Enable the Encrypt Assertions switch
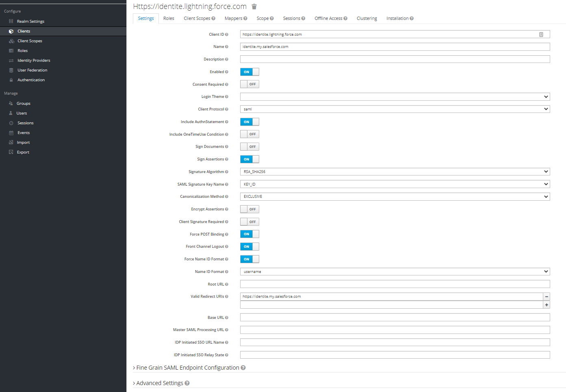The image size is (566, 392). click(249, 209)
